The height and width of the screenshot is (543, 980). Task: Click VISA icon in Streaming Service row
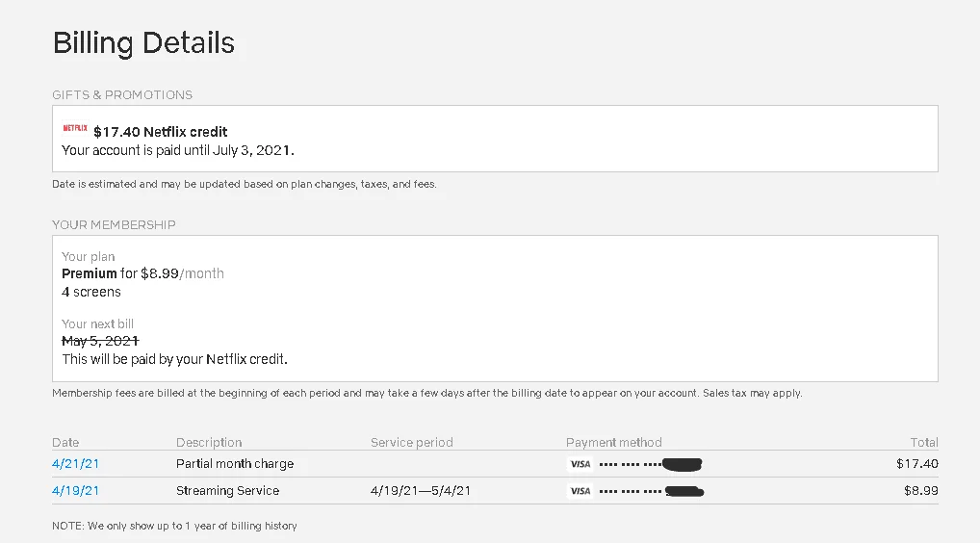coord(580,490)
